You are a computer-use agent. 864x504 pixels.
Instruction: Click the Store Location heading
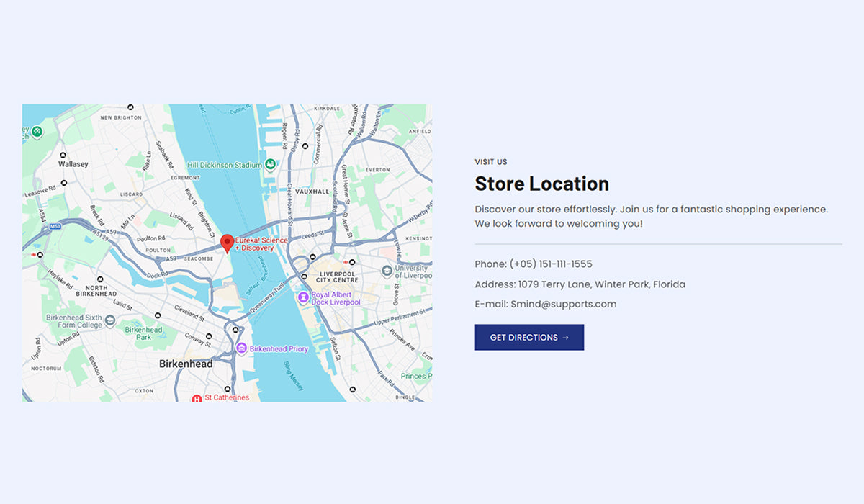point(542,184)
